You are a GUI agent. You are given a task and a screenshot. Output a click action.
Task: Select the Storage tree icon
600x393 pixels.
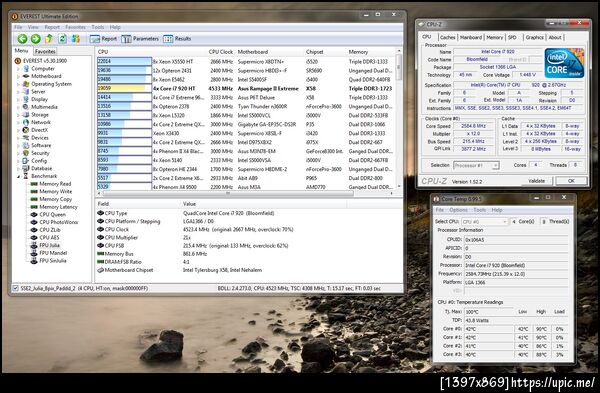(x=26, y=114)
